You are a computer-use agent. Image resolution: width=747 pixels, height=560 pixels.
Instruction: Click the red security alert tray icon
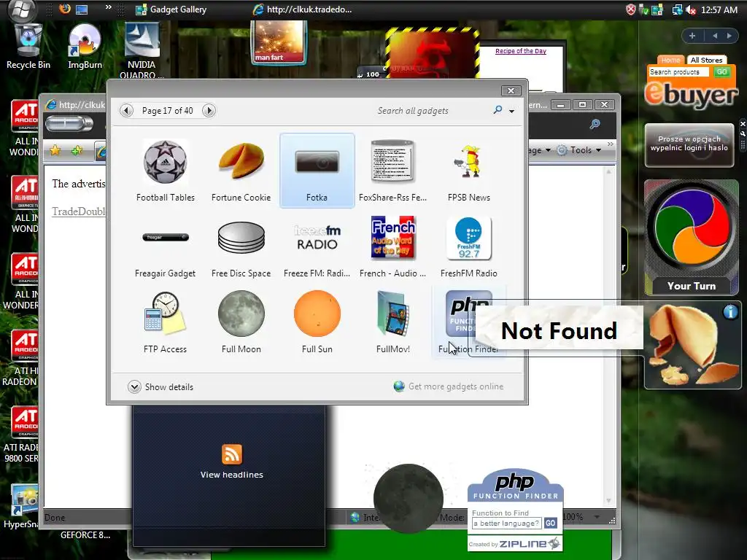point(631,10)
